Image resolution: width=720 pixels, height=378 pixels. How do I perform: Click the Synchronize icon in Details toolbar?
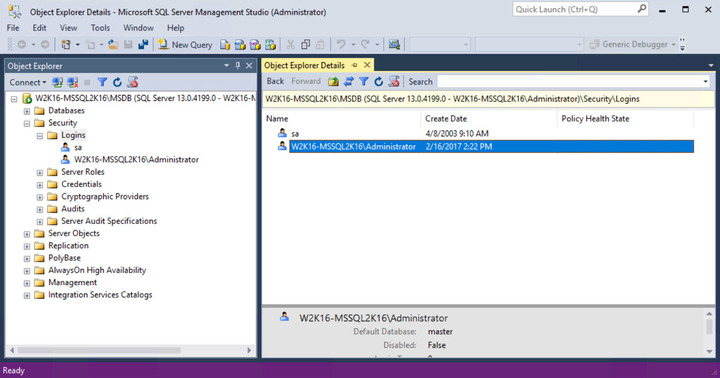(349, 82)
